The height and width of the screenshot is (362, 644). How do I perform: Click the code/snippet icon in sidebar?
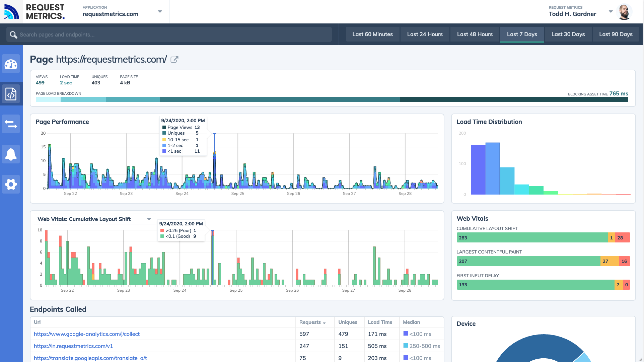(11, 94)
